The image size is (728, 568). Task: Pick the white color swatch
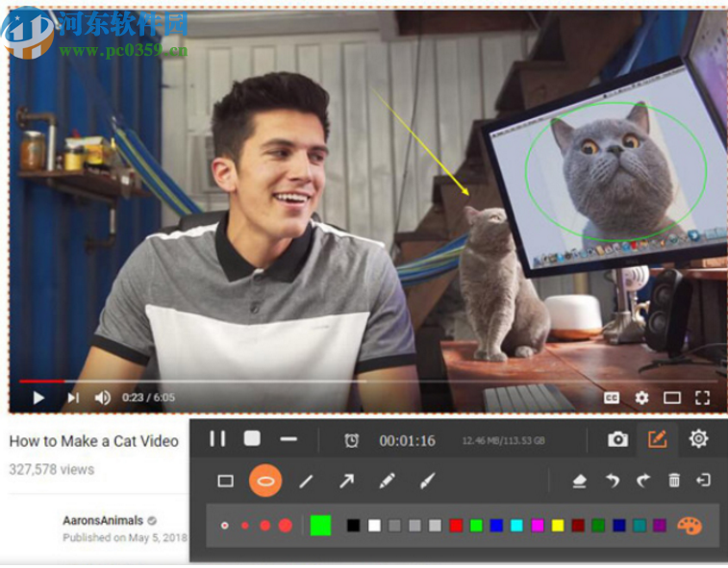[374, 526]
